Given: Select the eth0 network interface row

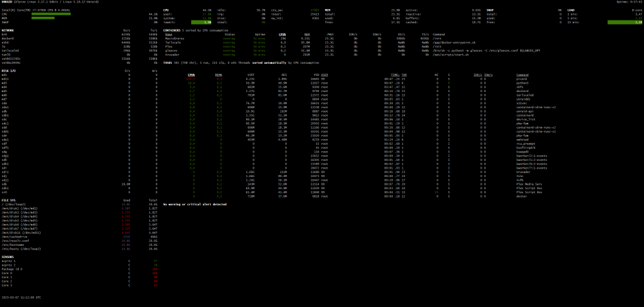Looking at the screenshot, I should click(79, 42).
